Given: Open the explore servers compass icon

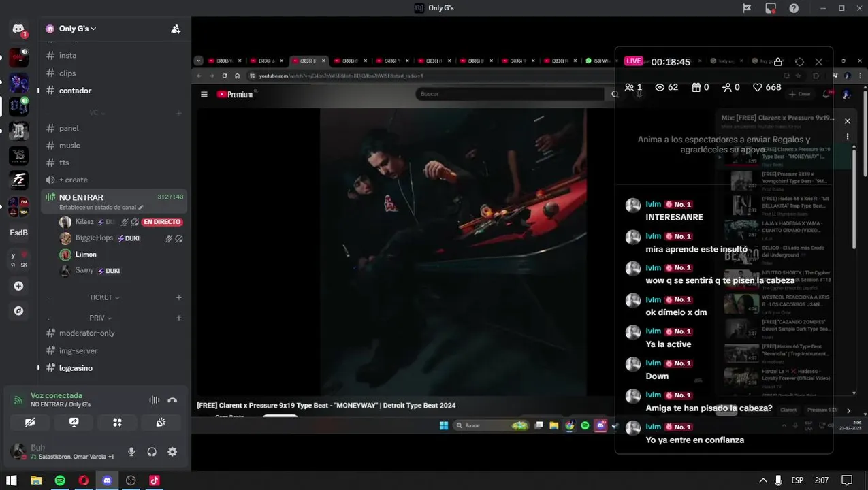Looking at the screenshot, I should (18, 311).
